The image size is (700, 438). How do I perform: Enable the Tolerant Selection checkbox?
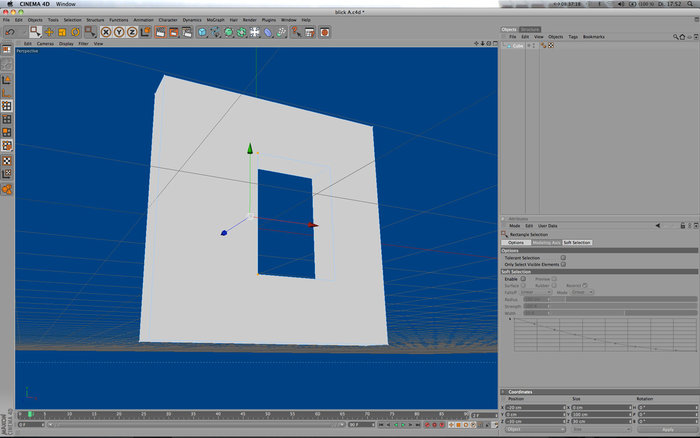tap(563, 258)
